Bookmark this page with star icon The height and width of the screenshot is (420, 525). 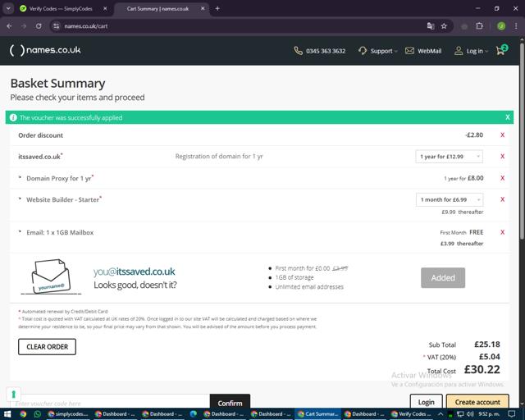[x=444, y=25]
